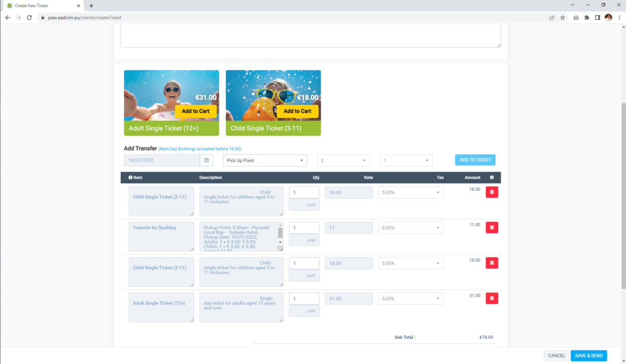Click the Child Single Ticket image
The height and width of the screenshot is (364, 626).
[273, 96]
